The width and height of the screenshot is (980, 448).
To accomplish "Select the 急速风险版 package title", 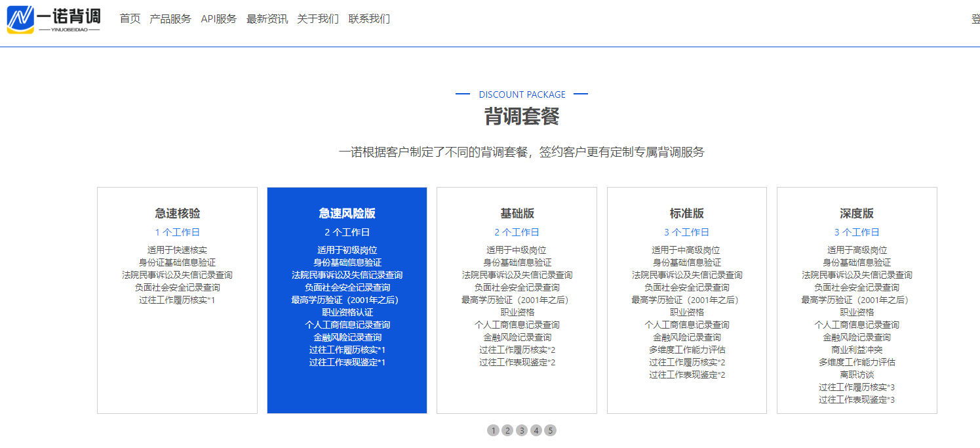I will click(347, 213).
